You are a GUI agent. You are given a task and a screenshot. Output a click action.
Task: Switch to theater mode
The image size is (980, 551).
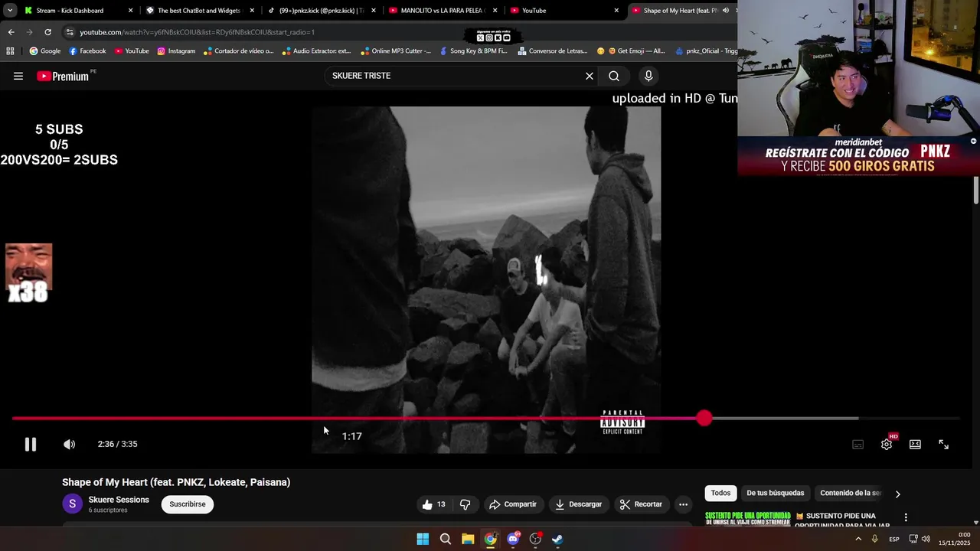tap(915, 444)
